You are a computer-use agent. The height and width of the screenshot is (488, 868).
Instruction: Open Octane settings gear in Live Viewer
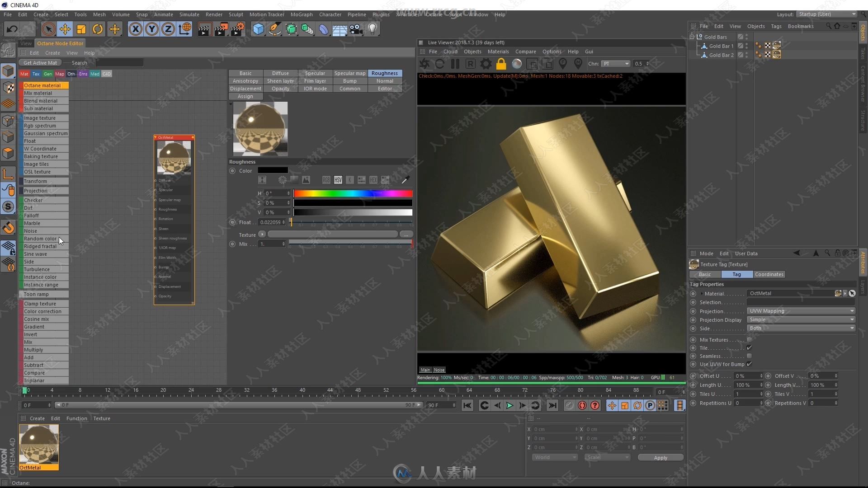[x=486, y=64]
